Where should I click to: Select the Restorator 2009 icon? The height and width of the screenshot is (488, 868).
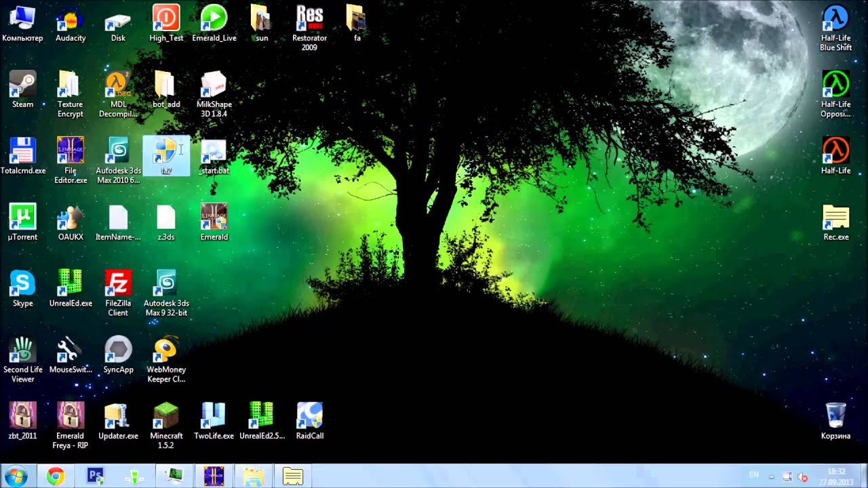point(309,28)
